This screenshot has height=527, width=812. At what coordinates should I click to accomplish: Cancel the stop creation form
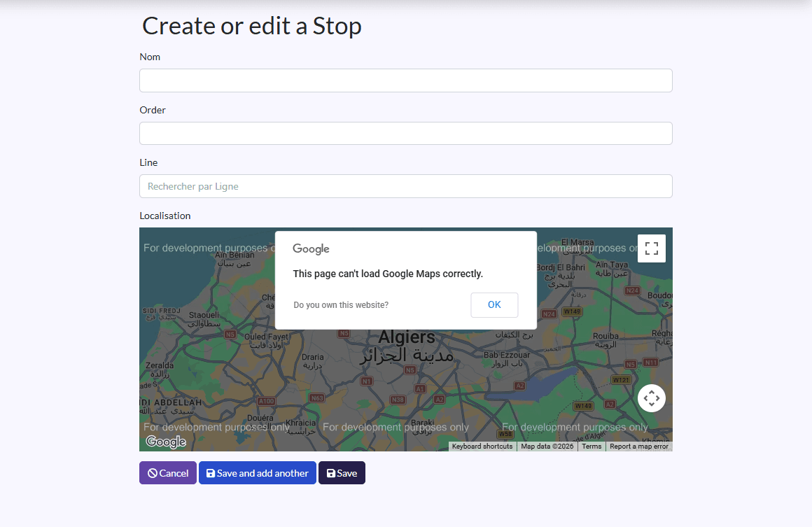(x=168, y=472)
